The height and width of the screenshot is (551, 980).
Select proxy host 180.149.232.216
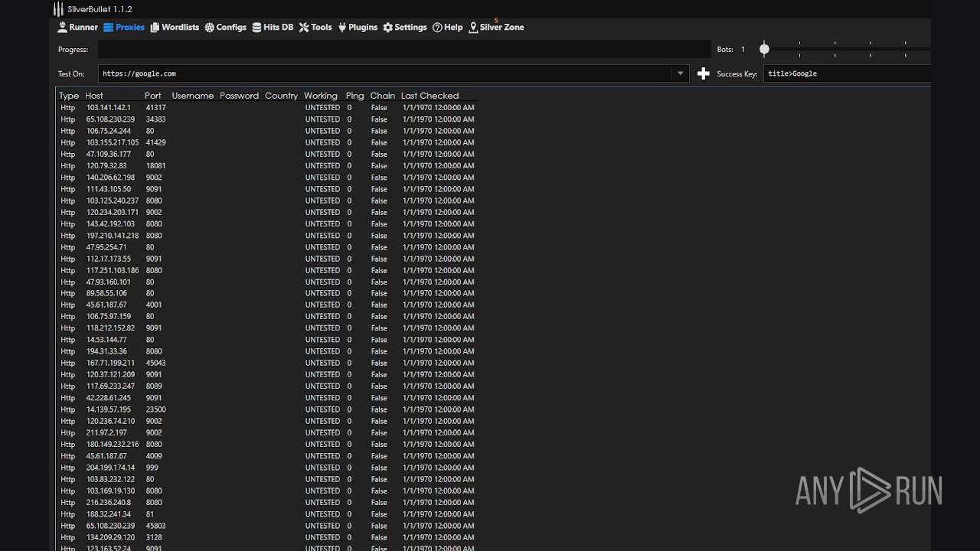point(113,444)
